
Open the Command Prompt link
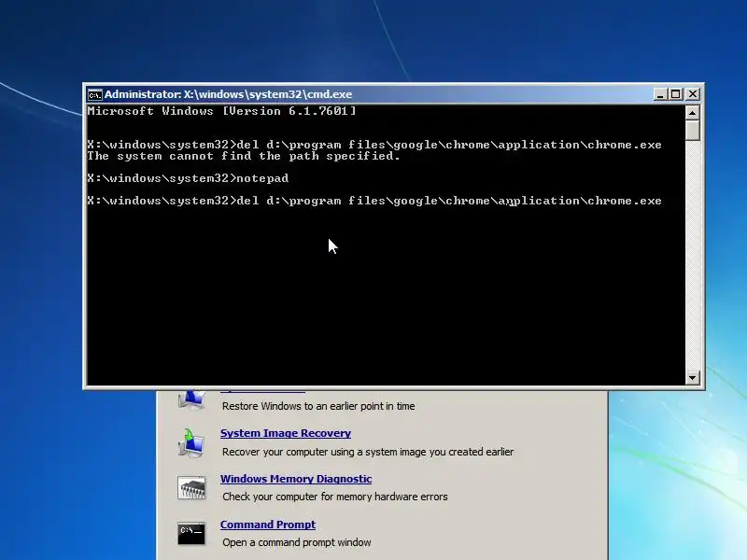[268, 525]
